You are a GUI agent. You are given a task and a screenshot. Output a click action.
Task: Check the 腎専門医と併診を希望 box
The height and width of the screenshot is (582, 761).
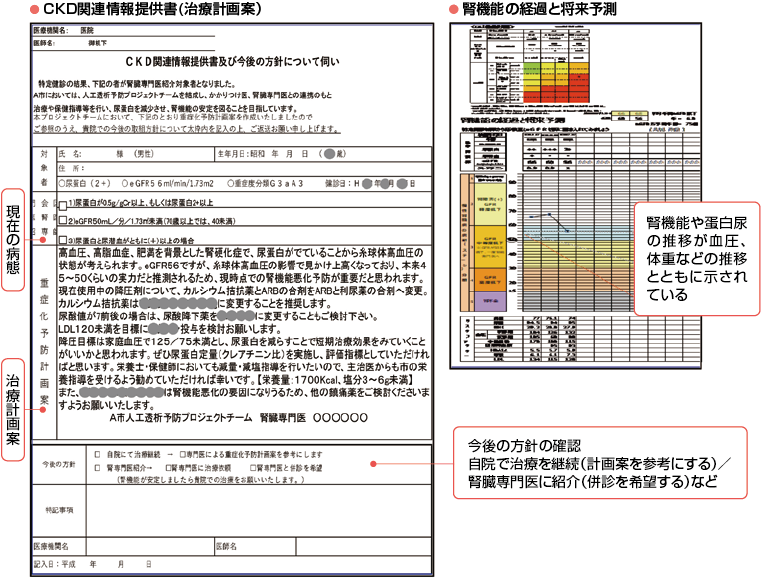point(253,468)
